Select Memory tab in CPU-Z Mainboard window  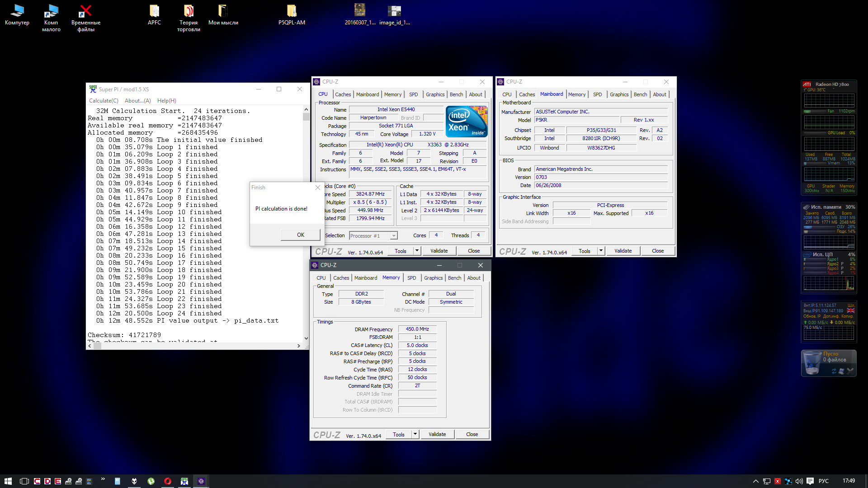tap(577, 94)
